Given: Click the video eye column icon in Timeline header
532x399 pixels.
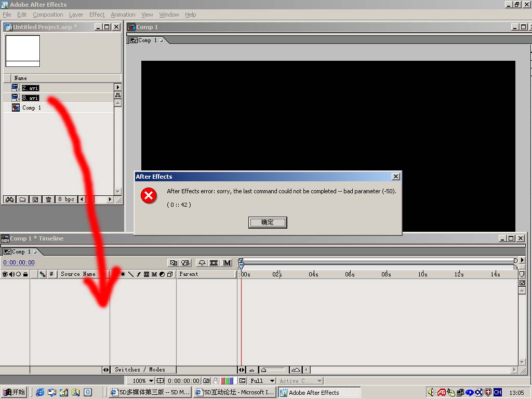Looking at the screenshot, I should [5, 274].
